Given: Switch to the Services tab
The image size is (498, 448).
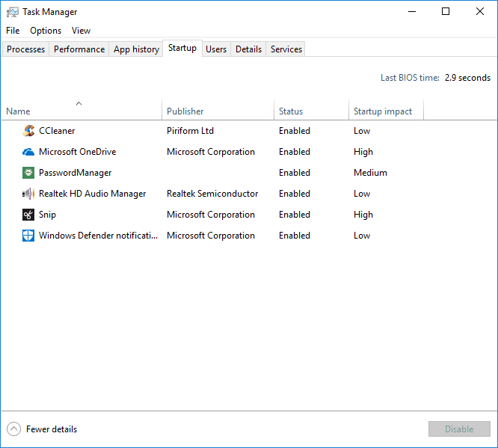Looking at the screenshot, I should pyautogui.click(x=286, y=49).
